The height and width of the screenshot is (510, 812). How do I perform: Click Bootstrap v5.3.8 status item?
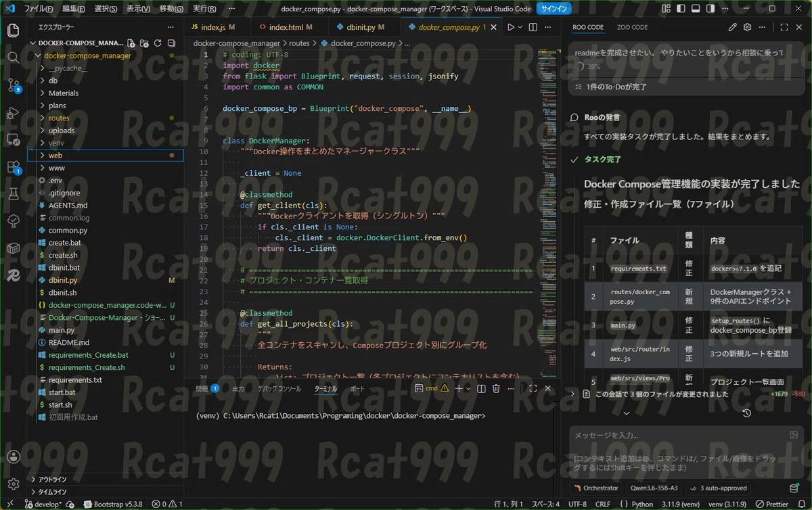coord(113,504)
